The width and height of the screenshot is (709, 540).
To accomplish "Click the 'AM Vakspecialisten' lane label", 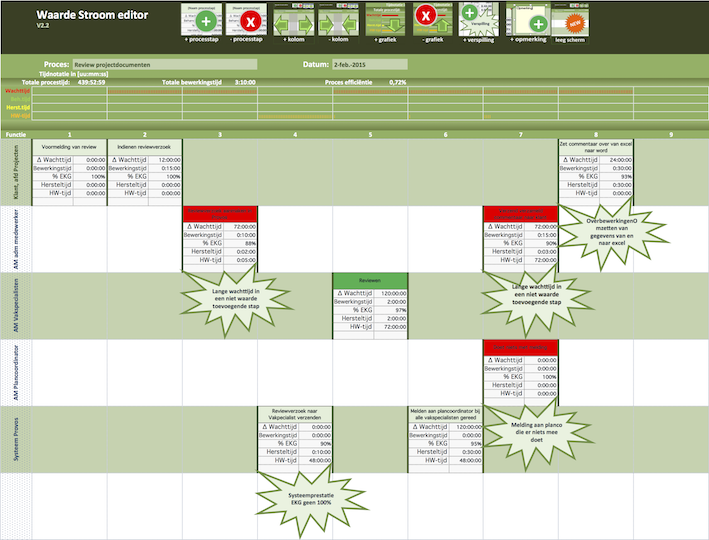I will pyautogui.click(x=16, y=305).
